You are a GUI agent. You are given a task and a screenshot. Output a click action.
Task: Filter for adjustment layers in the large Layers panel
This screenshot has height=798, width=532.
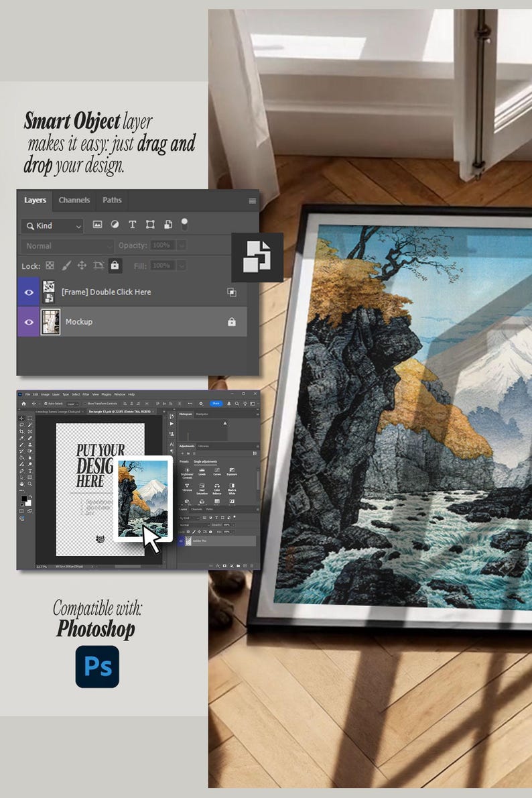[115, 225]
